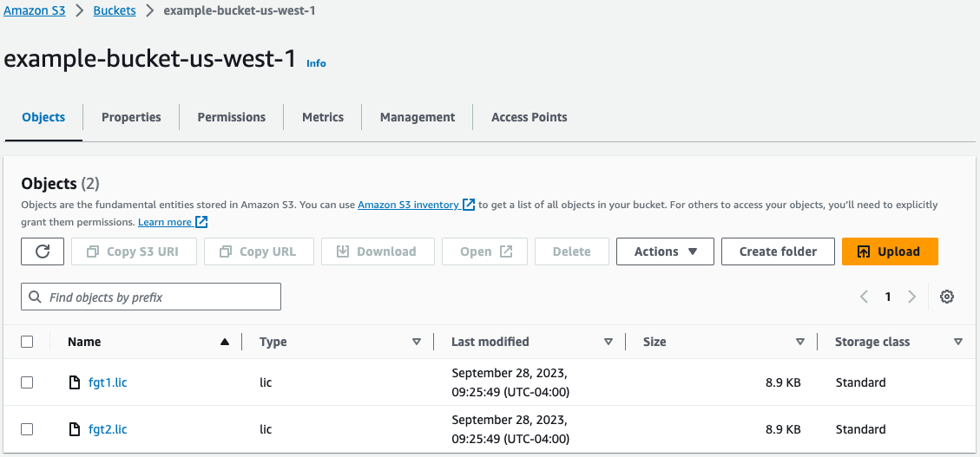
Task: Click the Download button
Action: (x=378, y=251)
